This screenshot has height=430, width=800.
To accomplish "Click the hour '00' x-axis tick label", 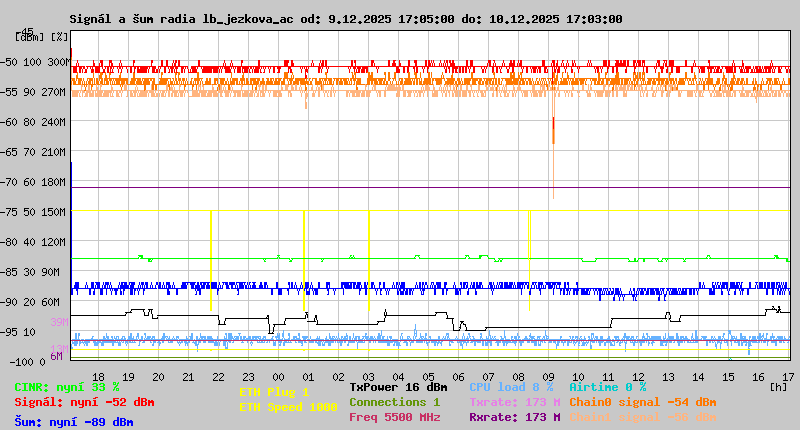I will click(279, 377).
